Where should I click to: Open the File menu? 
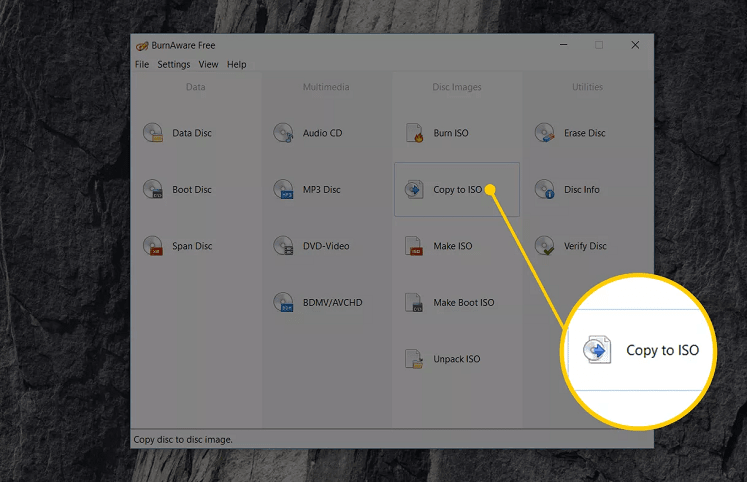point(142,64)
